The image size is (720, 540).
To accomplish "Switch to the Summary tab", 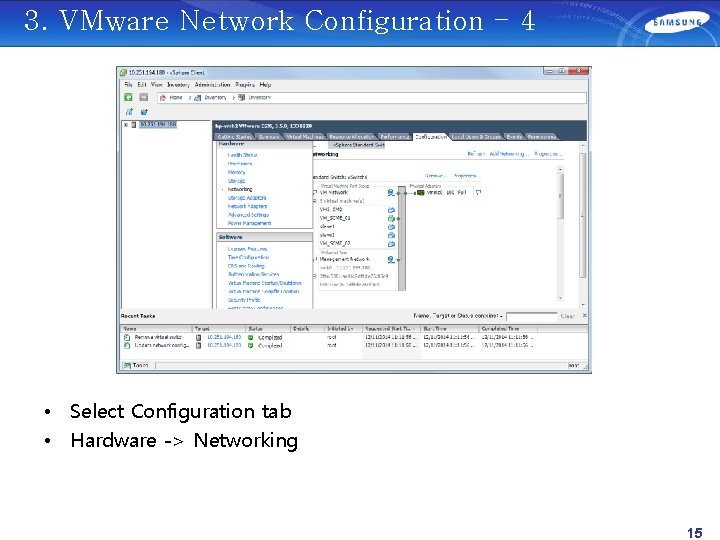I will pyautogui.click(x=269, y=137).
